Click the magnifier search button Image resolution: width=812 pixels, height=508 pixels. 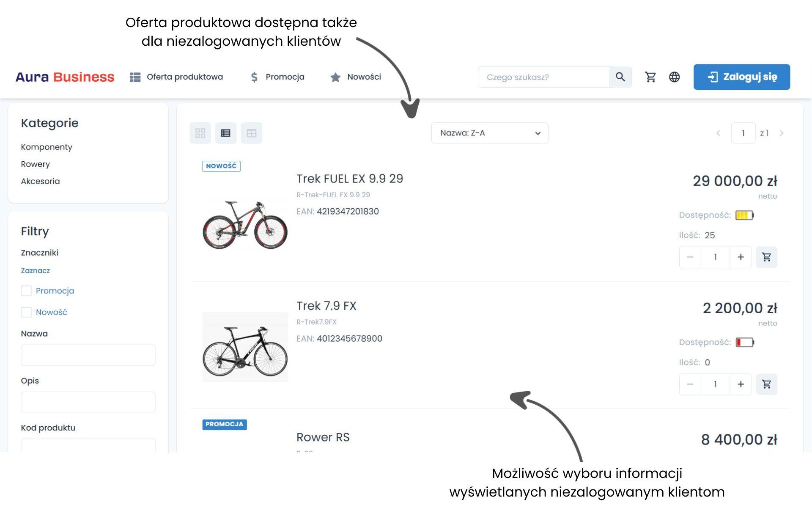tap(620, 77)
